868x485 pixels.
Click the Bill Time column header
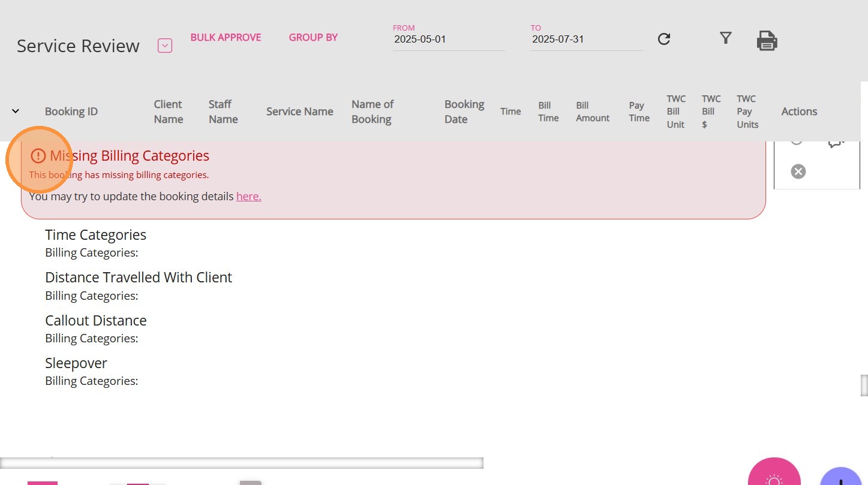(x=548, y=112)
